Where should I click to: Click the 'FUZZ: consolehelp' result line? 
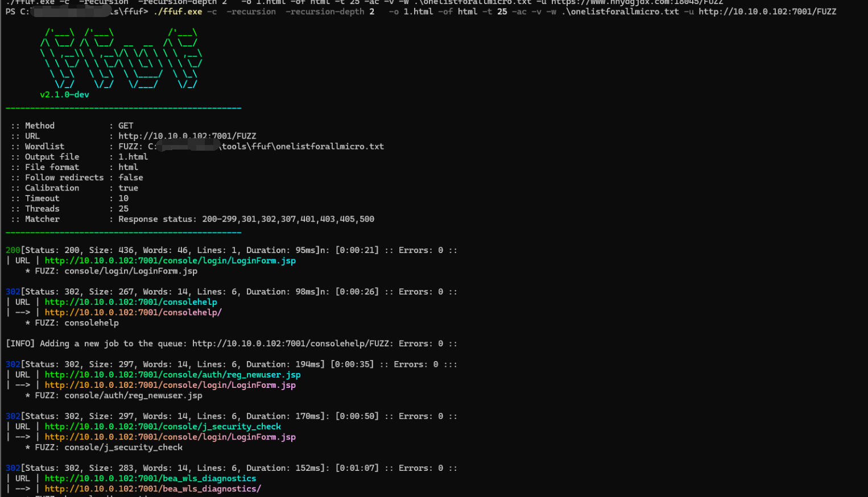click(x=77, y=323)
